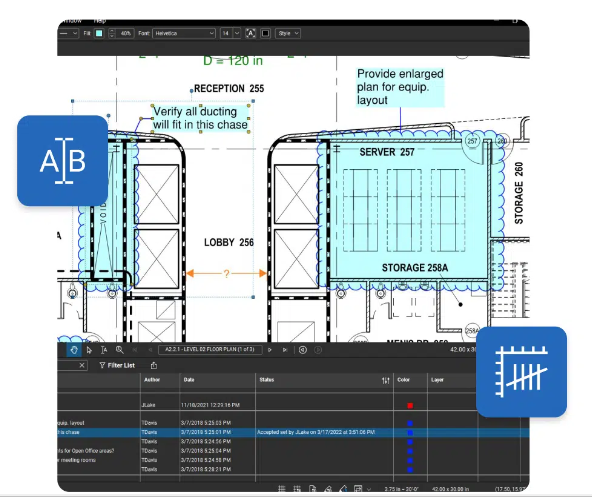Click the font size 14 field

pos(226,33)
